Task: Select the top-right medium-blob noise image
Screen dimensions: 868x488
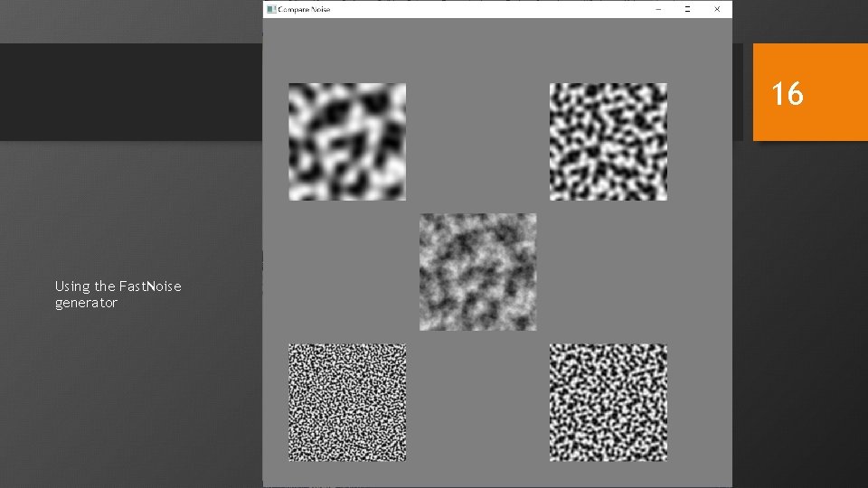Action: (x=609, y=142)
